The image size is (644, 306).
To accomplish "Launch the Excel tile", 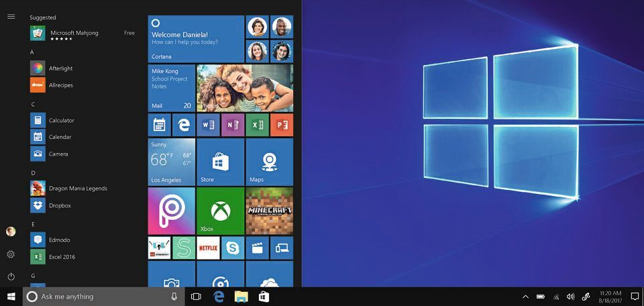I will pyautogui.click(x=257, y=125).
